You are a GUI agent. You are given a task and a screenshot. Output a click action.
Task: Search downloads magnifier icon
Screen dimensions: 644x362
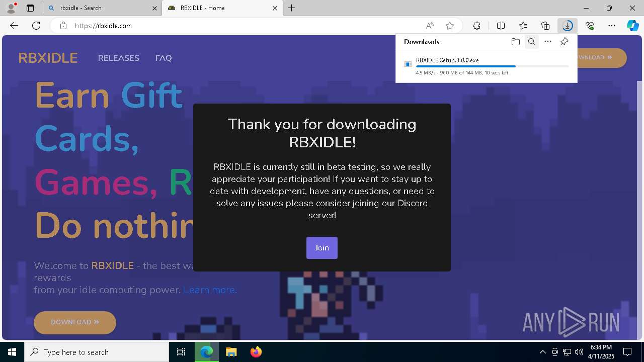[531, 42]
